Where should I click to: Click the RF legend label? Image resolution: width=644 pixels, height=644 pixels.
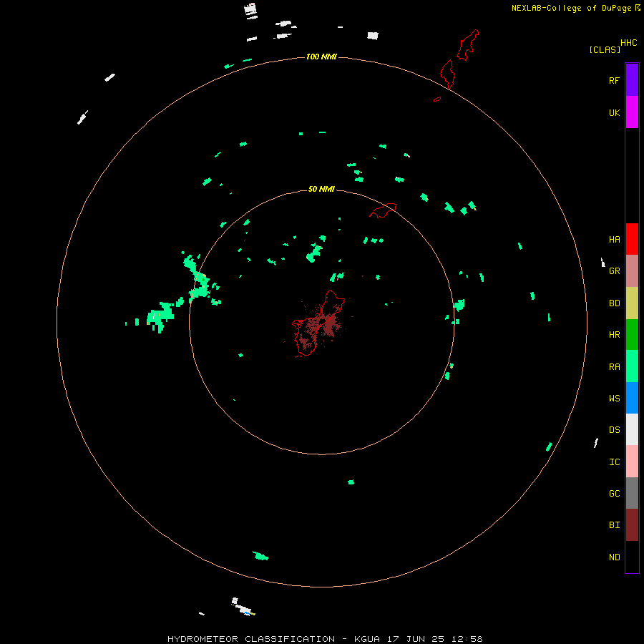tap(614, 81)
